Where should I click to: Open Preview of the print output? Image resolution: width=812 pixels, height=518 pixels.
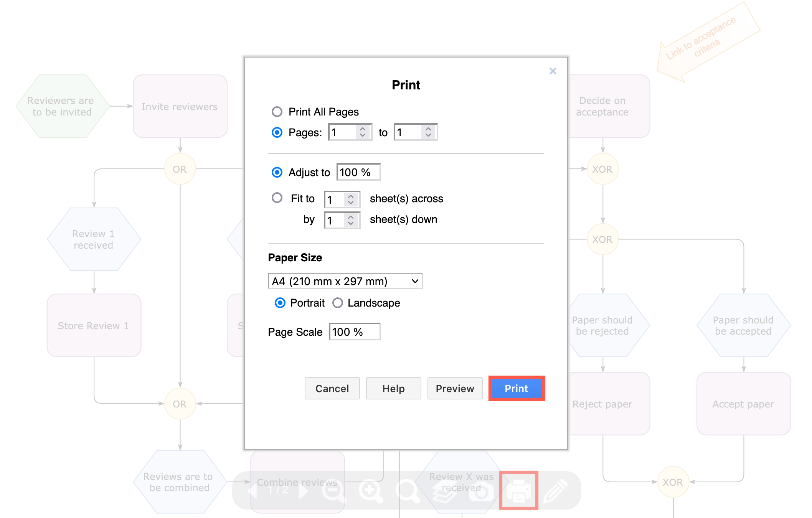455,388
